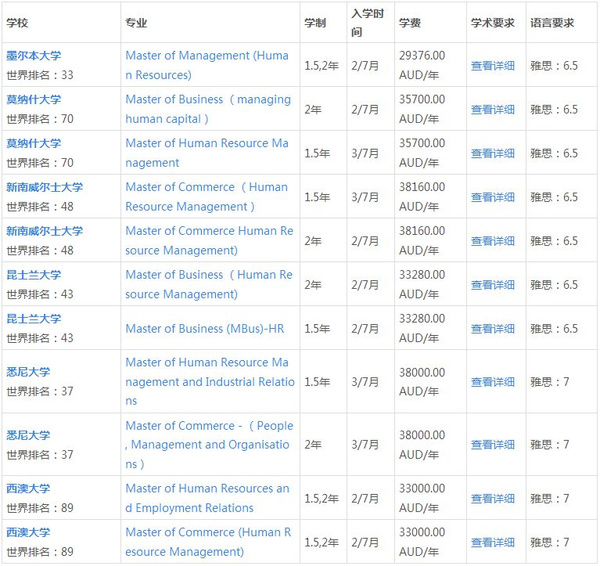
Task: Click 莫纳什大学 in the managing human capital row
Action: (x=34, y=99)
